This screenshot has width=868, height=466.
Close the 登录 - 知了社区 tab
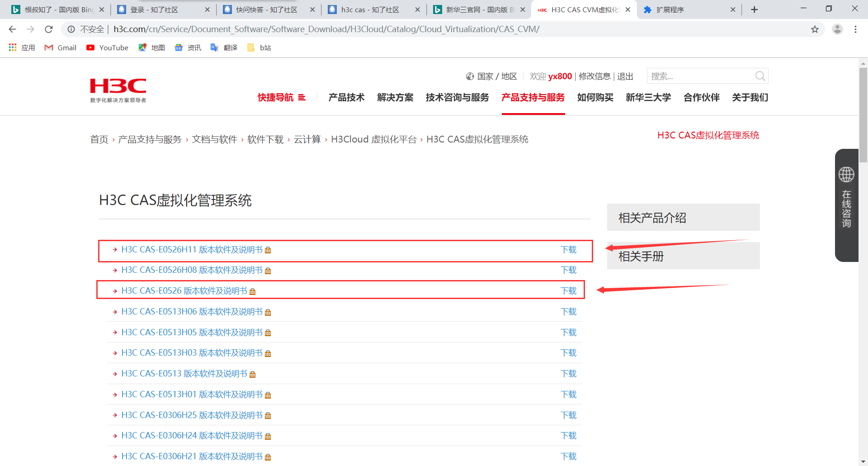tap(207, 10)
